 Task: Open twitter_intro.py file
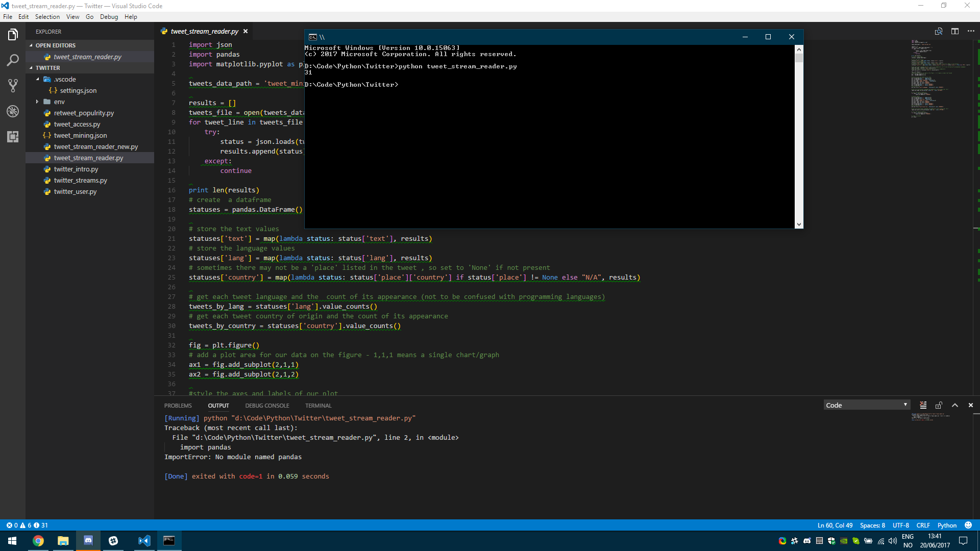click(90, 169)
